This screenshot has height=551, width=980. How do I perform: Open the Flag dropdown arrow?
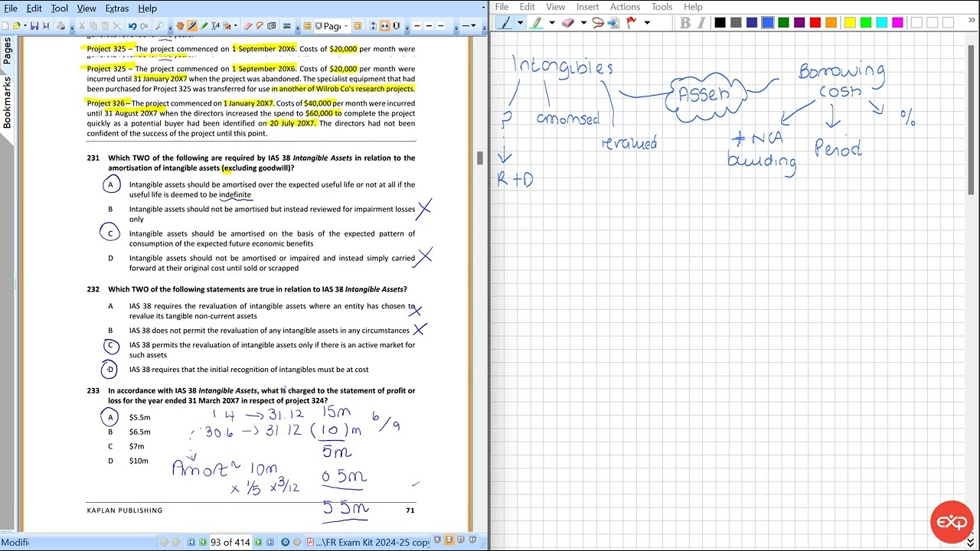(647, 23)
